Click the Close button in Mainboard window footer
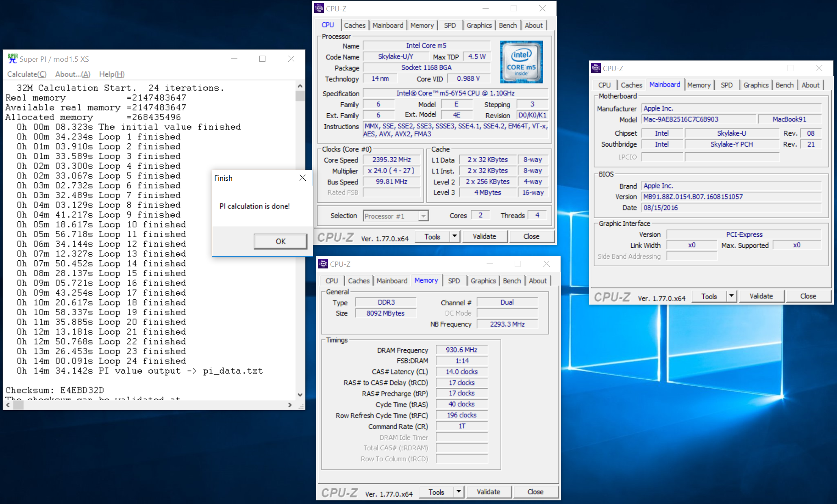837x504 pixels. [x=808, y=296]
